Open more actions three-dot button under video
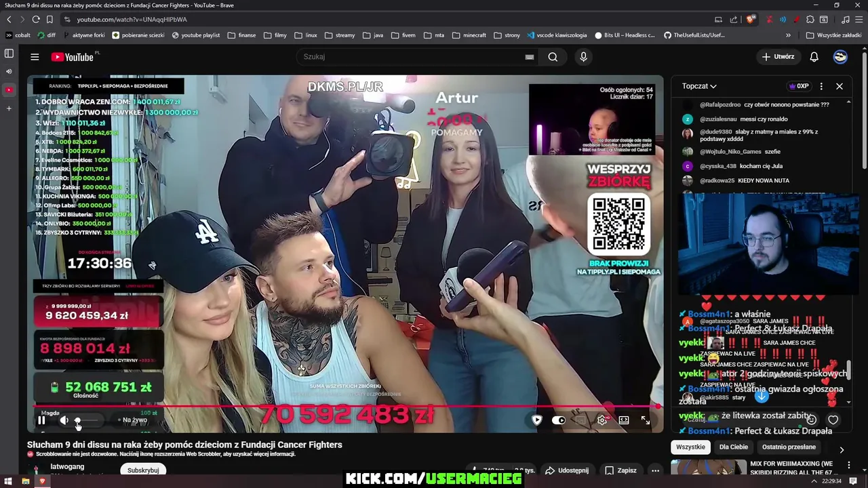This screenshot has height=488, width=868. coord(655,470)
